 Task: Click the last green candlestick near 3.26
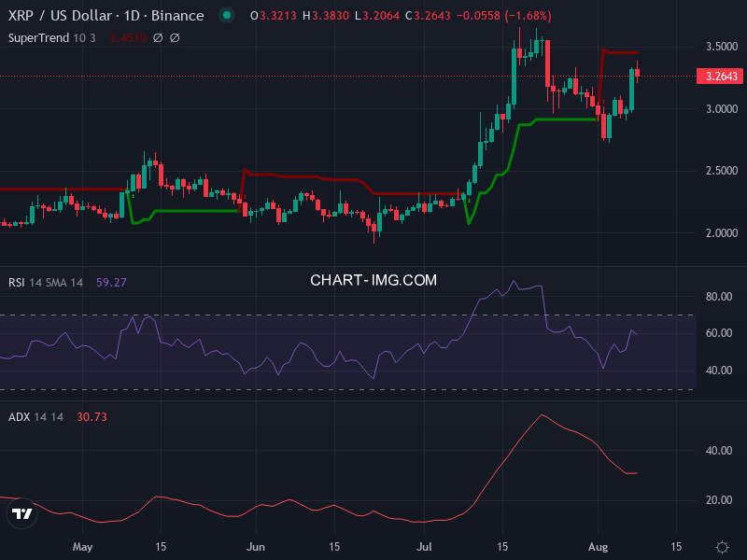point(632,90)
